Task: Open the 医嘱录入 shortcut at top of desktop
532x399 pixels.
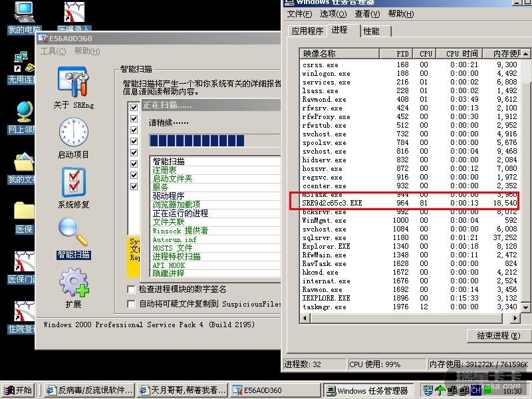Action: [74, 12]
